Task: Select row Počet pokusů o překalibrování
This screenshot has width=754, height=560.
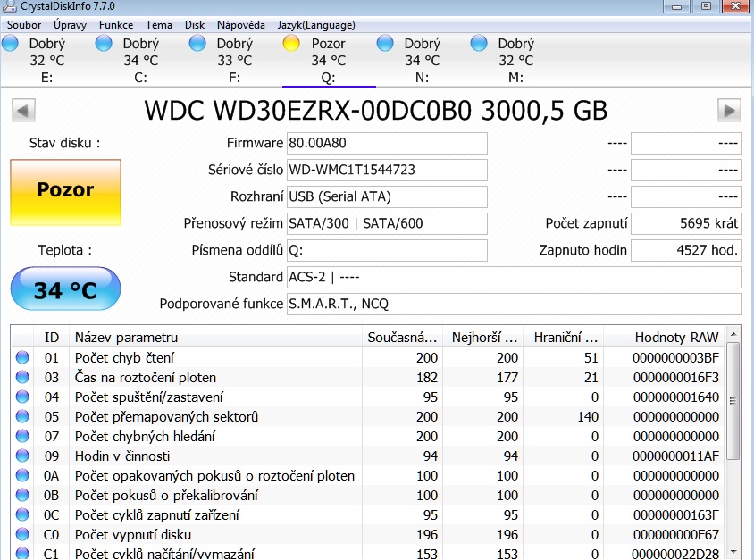Action: click(368, 495)
